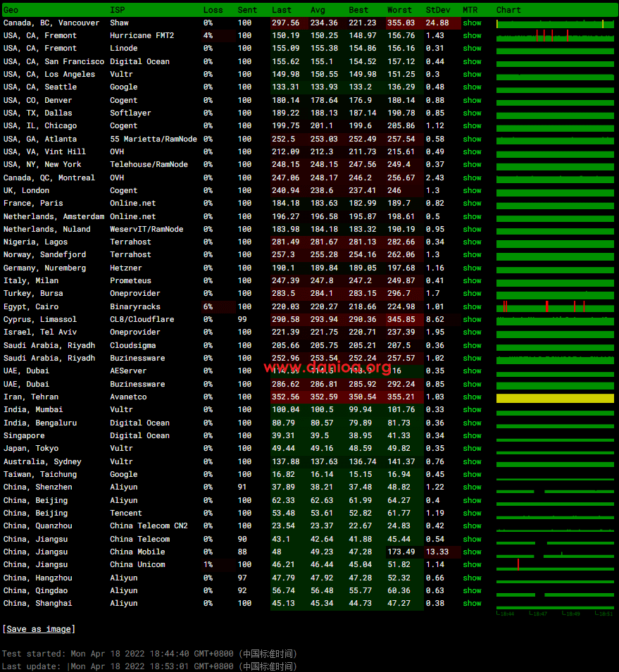Show MTR for Nigeria, Lagos row

(472, 242)
